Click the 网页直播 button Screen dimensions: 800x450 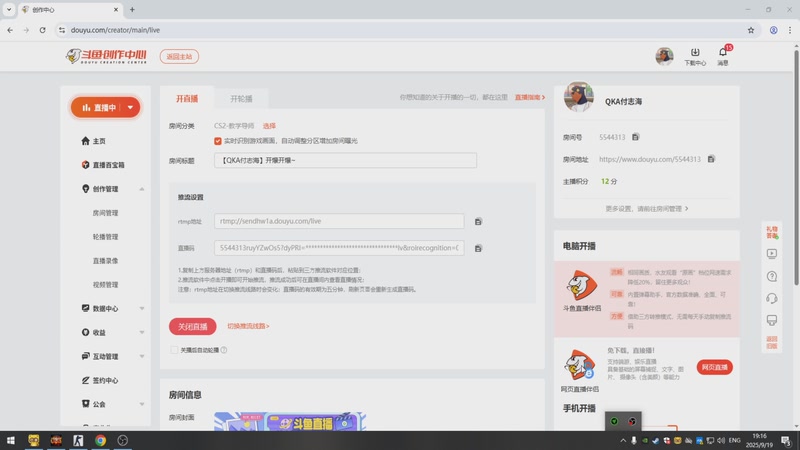point(714,367)
